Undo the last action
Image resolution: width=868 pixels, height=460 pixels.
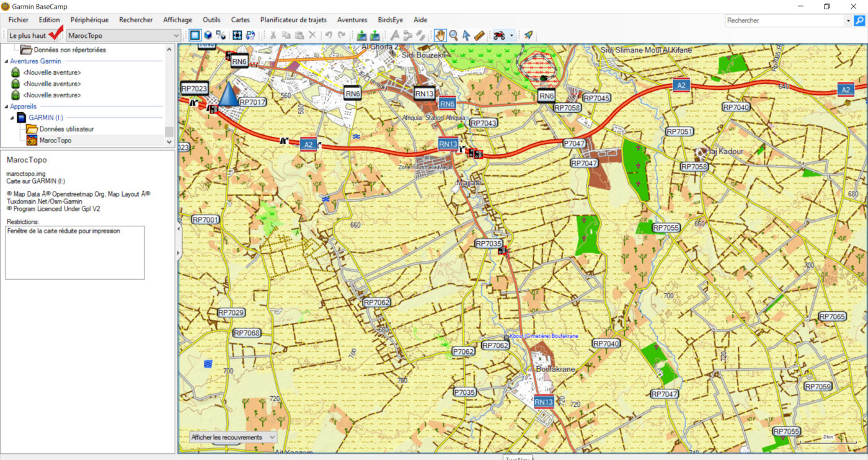[329, 35]
